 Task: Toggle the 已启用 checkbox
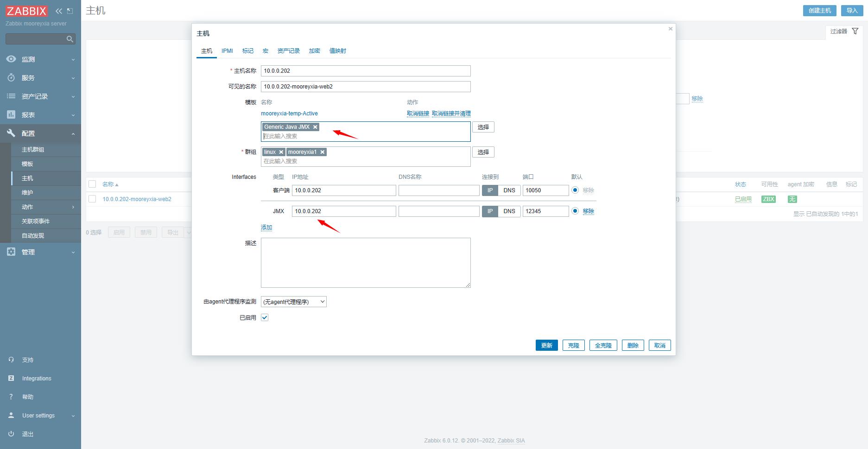pos(265,317)
